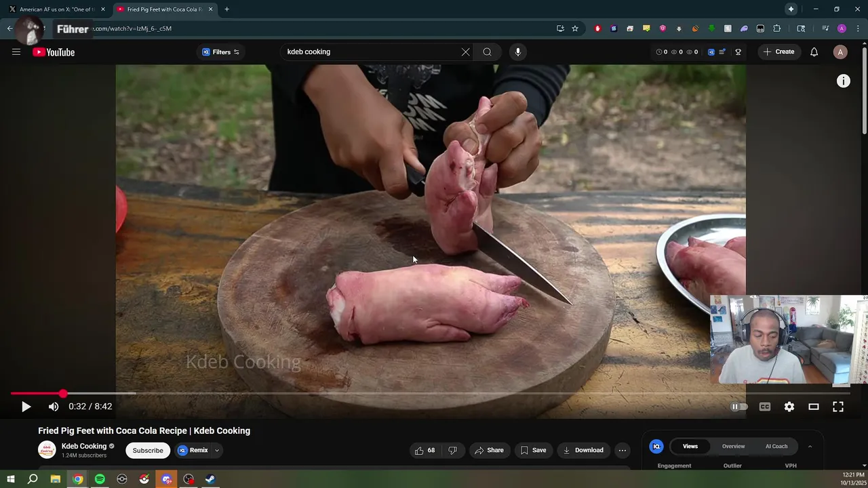
Task: Save the video to a playlist
Action: (x=533, y=450)
